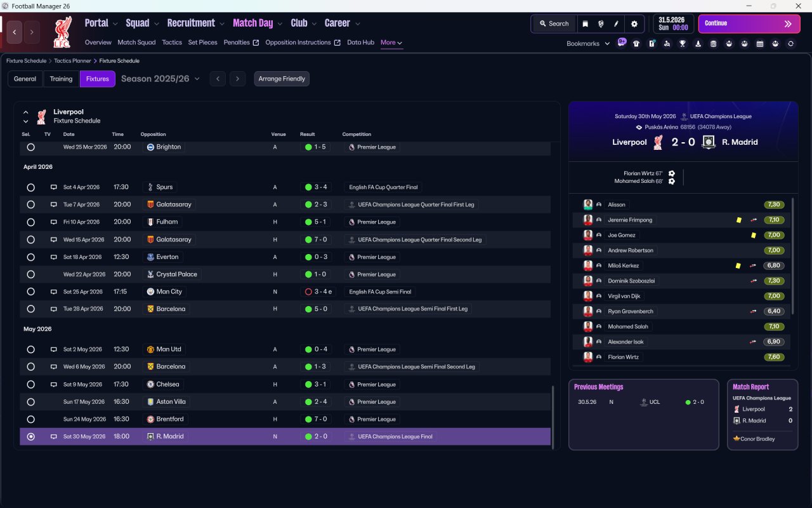Click the Tactics Planner breadcrumb link

tap(72, 61)
